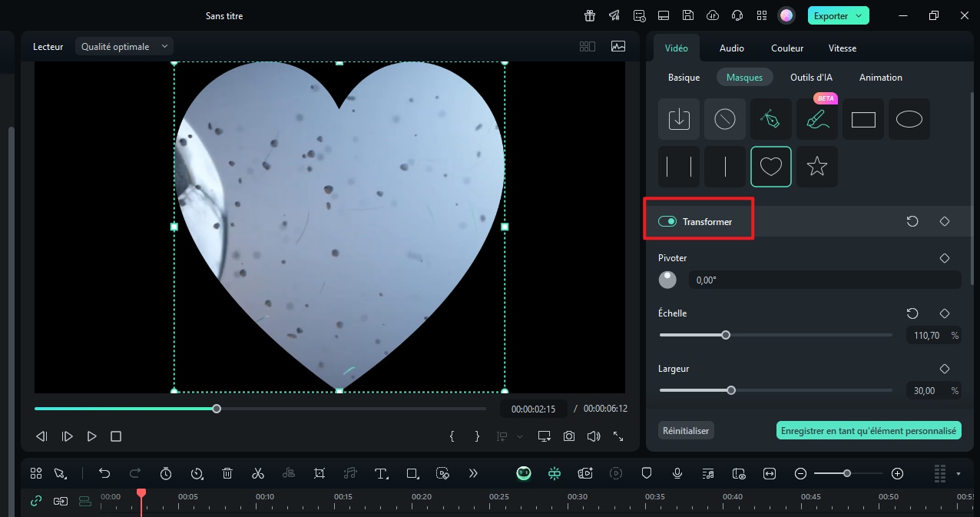This screenshot has height=517, width=980.
Task: Delete clip using the trash icon
Action: click(227, 473)
